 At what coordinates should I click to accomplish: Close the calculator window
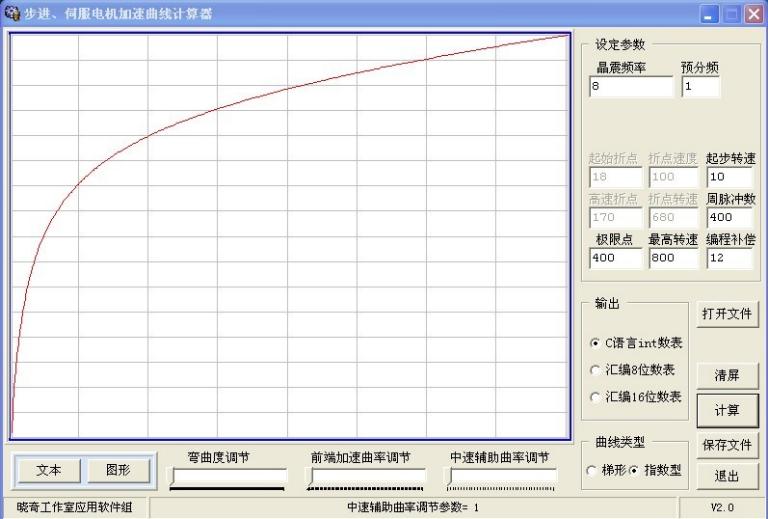(x=754, y=14)
